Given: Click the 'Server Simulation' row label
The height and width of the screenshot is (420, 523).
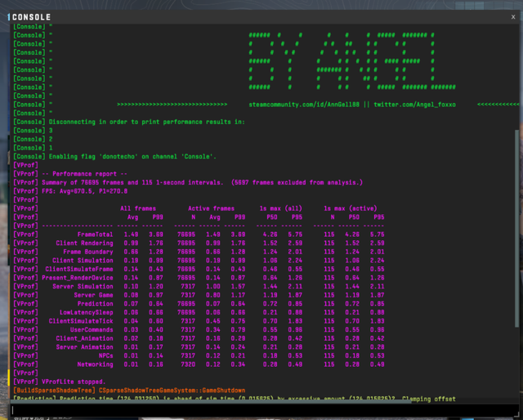Looking at the screenshot, I should click(x=83, y=287).
